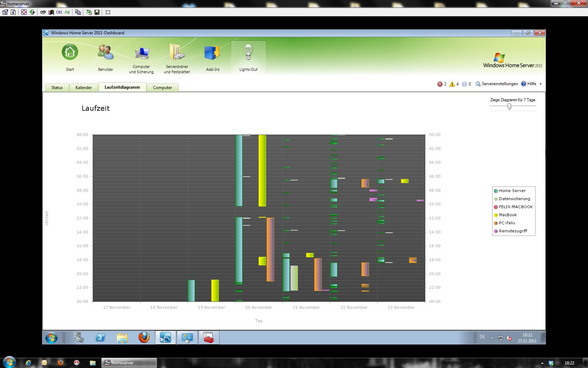Image resolution: width=588 pixels, height=368 pixels.
Task: Click the Home Server legend swatch
Action: (x=496, y=191)
